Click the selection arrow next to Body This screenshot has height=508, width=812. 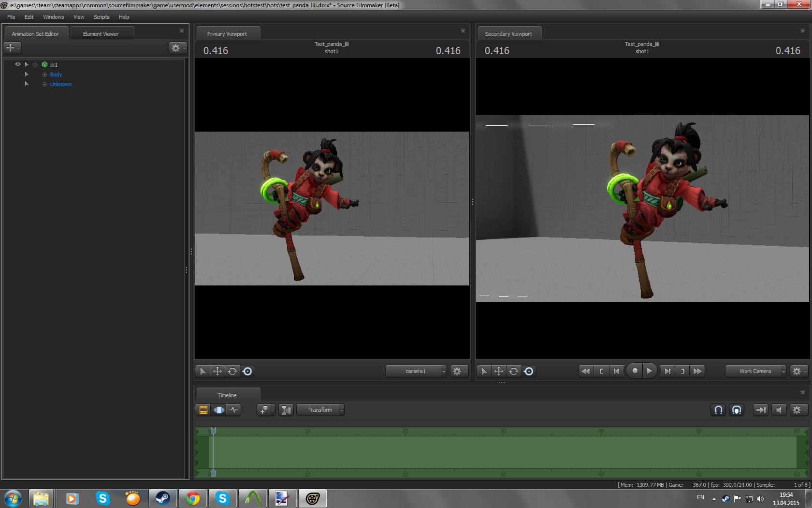coord(27,74)
